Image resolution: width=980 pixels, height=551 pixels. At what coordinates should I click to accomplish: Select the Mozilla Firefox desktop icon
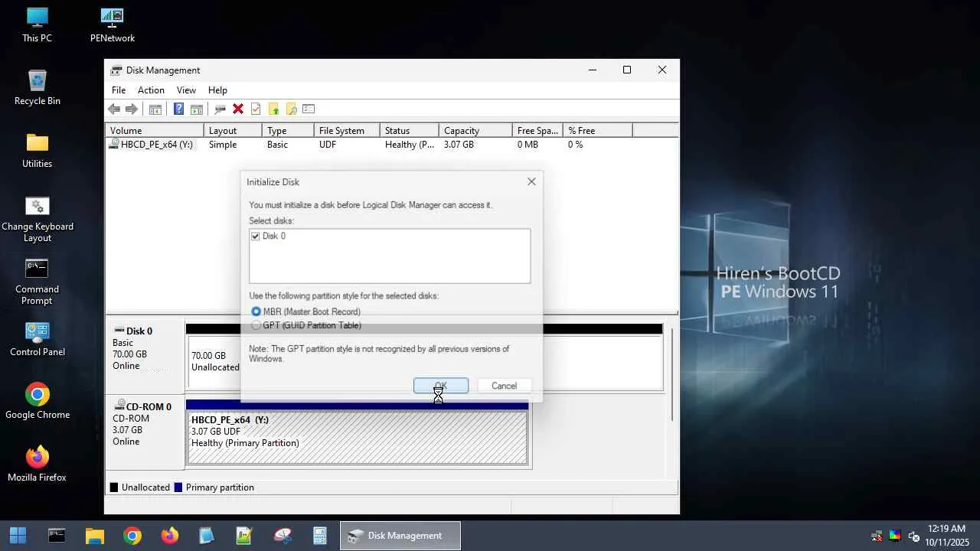[x=37, y=465]
